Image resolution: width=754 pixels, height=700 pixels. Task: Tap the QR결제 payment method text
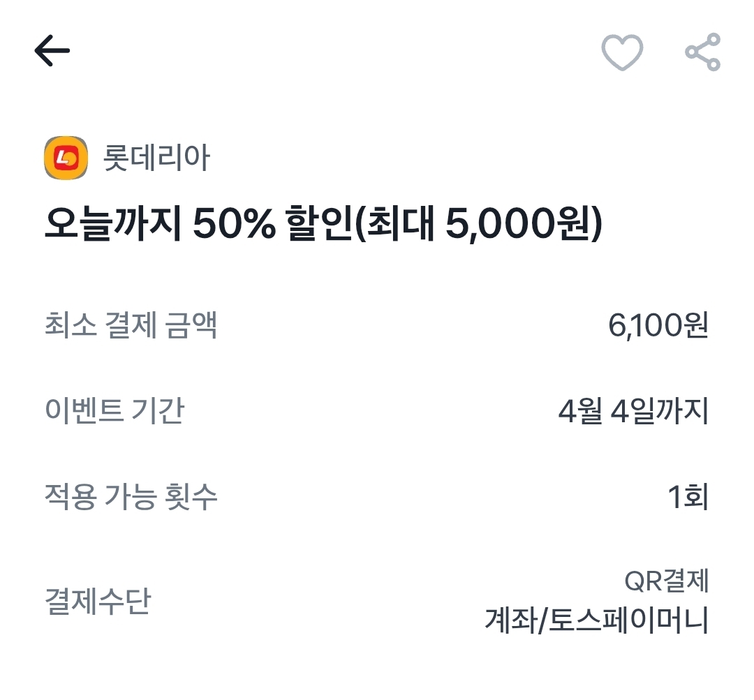pos(666,581)
